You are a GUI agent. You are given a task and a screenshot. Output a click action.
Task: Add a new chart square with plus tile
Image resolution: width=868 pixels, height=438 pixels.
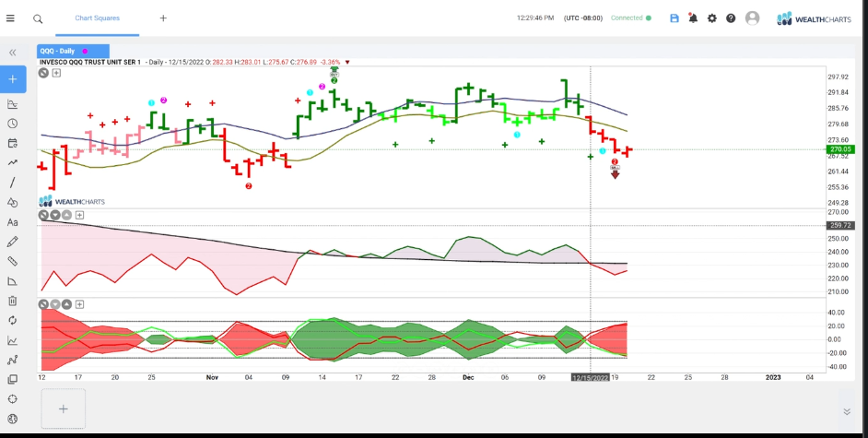coord(63,408)
